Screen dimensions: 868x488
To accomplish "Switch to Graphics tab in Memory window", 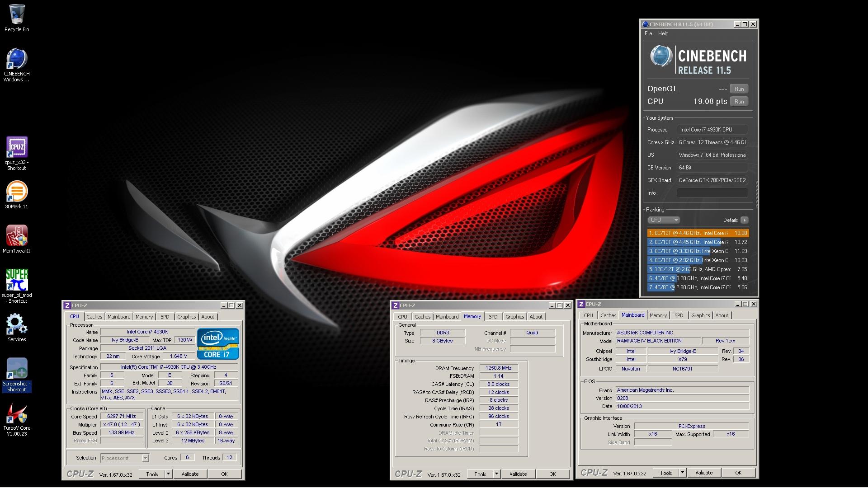I will tap(515, 317).
